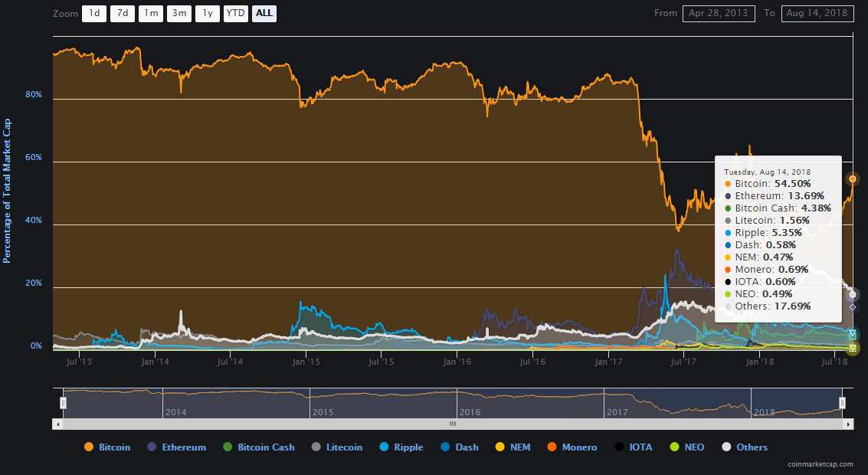Click the 2014 marker in navigator
The height and width of the screenshot is (475, 868).
[x=176, y=412]
